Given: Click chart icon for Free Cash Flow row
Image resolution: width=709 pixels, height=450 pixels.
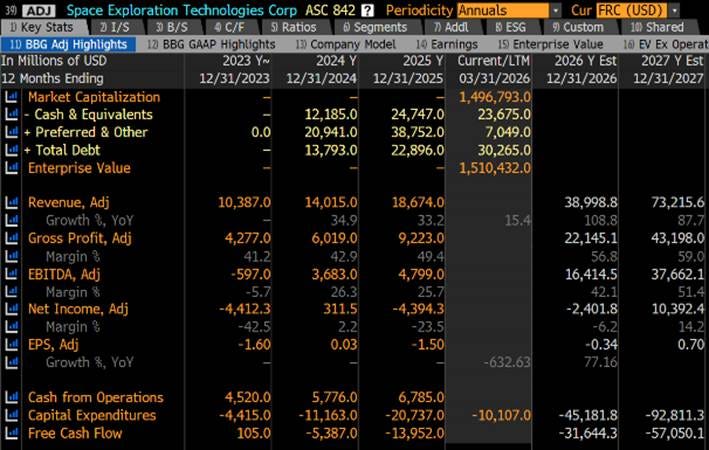Looking at the screenshot, I should pyautogui.click(x=11, y=433).
